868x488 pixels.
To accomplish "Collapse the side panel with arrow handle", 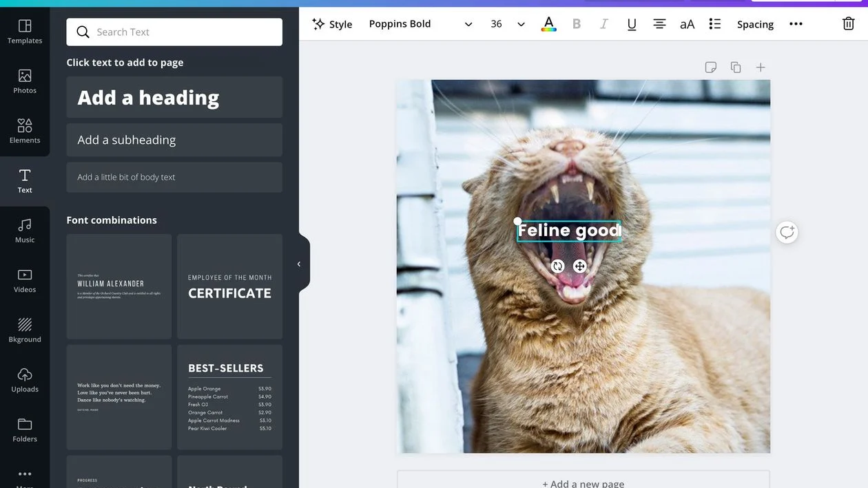I will pos(299,264).
